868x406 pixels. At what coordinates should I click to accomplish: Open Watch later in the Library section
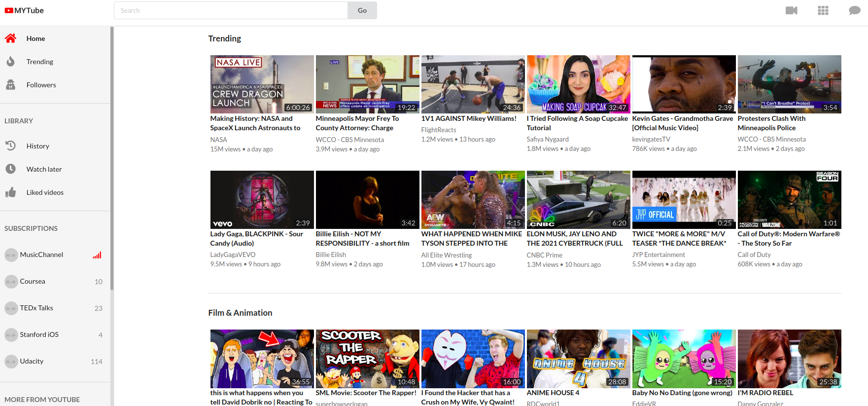pyautogui.click(x=55, y=169)
